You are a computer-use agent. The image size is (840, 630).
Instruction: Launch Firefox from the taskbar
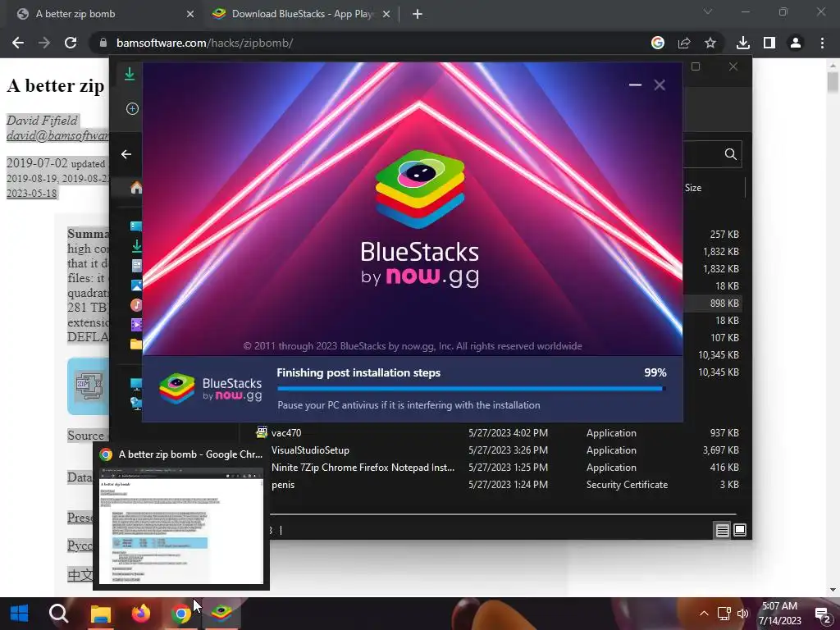[141, 614]
